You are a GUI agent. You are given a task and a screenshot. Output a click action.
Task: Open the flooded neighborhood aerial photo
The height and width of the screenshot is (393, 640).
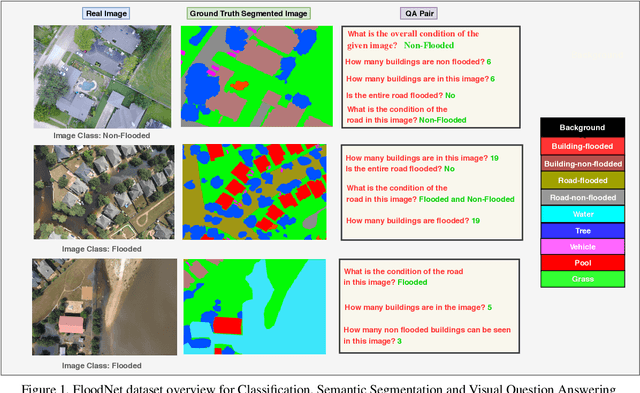coord(104,192)
